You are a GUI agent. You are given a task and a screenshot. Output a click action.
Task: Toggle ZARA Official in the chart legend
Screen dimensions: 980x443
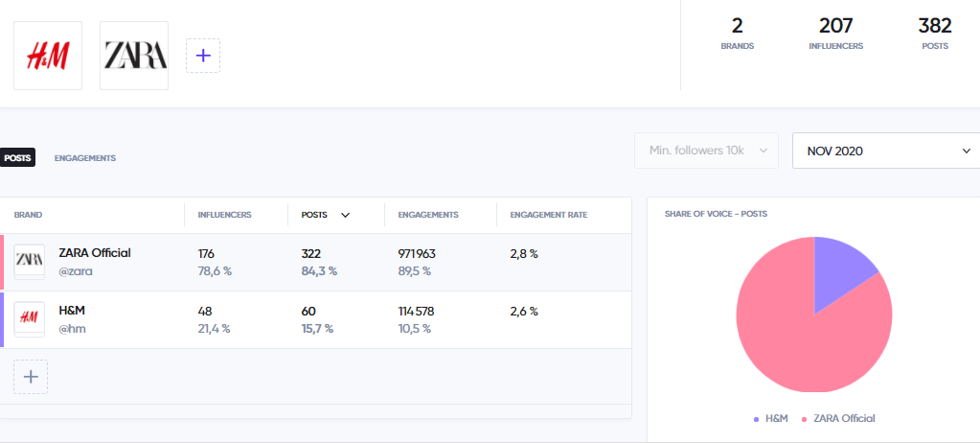(838, 419)
